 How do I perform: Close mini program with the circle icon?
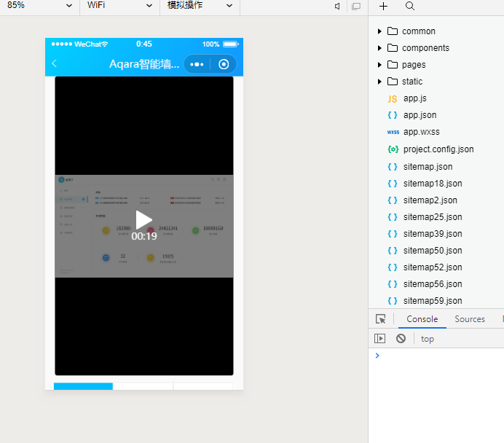click(x=224, y=64)
